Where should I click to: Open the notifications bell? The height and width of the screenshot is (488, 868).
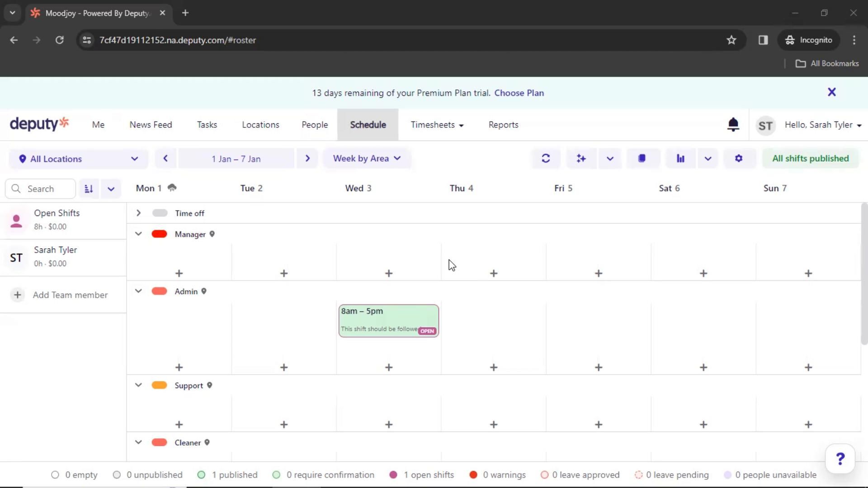pos(733,125)
